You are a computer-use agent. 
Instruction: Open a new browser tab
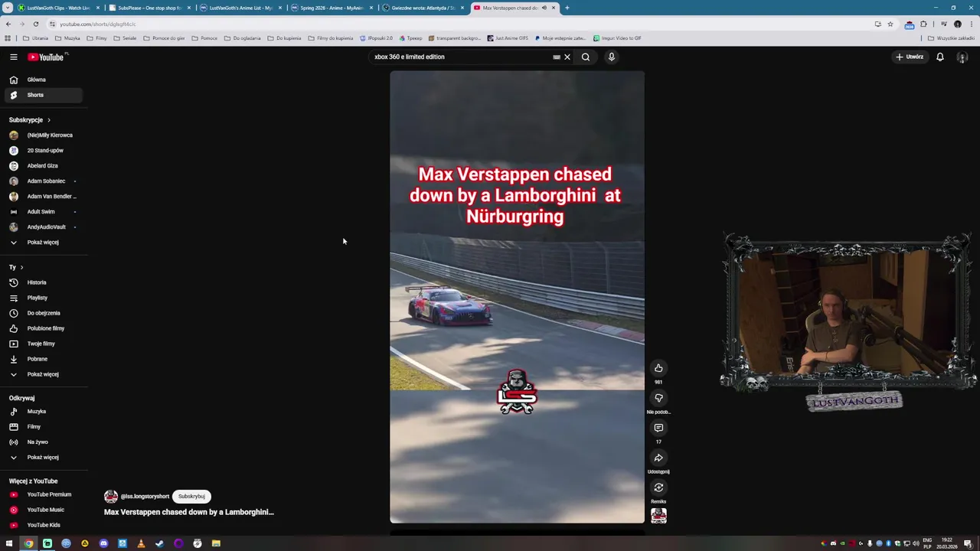(567, 8)
